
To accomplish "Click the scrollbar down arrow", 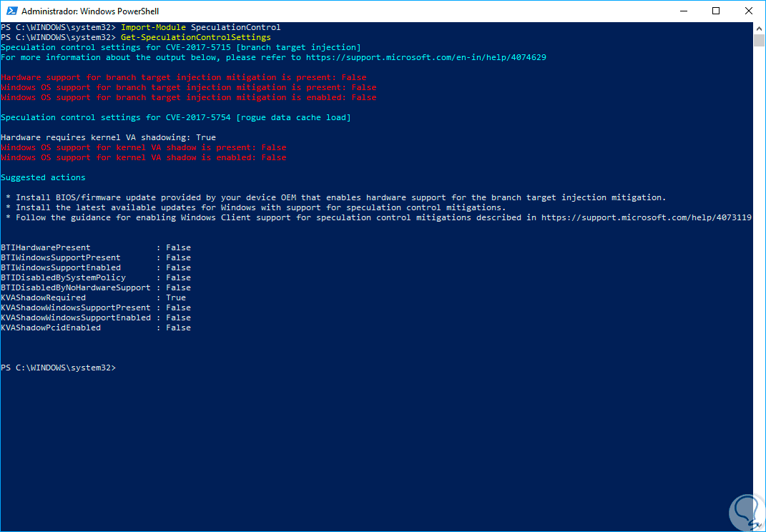I will tap(760, 526).
